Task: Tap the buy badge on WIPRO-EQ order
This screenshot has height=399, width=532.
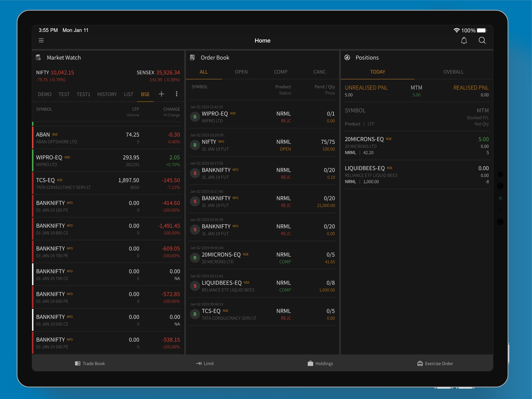Action: pos(195,117)
